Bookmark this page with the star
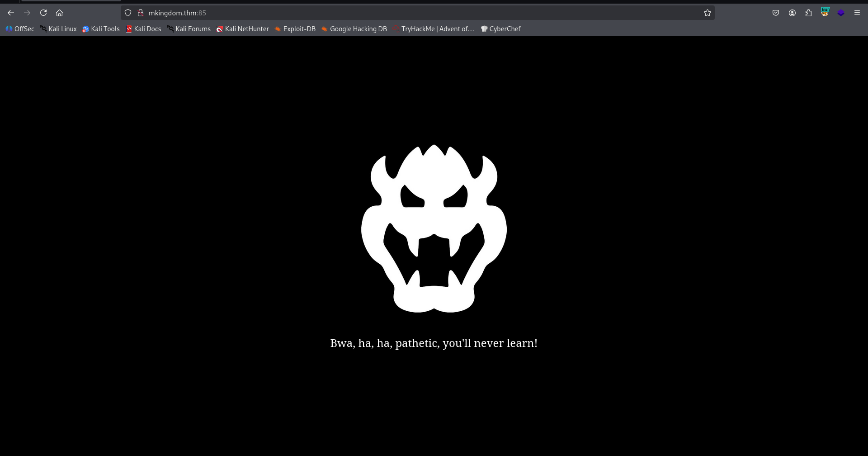Screen dimensions: 868x456 [x=708, y=13]
